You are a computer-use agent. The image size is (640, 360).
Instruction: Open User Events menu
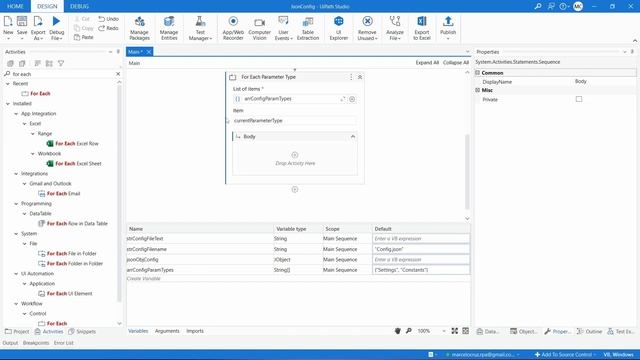point(283,28)
